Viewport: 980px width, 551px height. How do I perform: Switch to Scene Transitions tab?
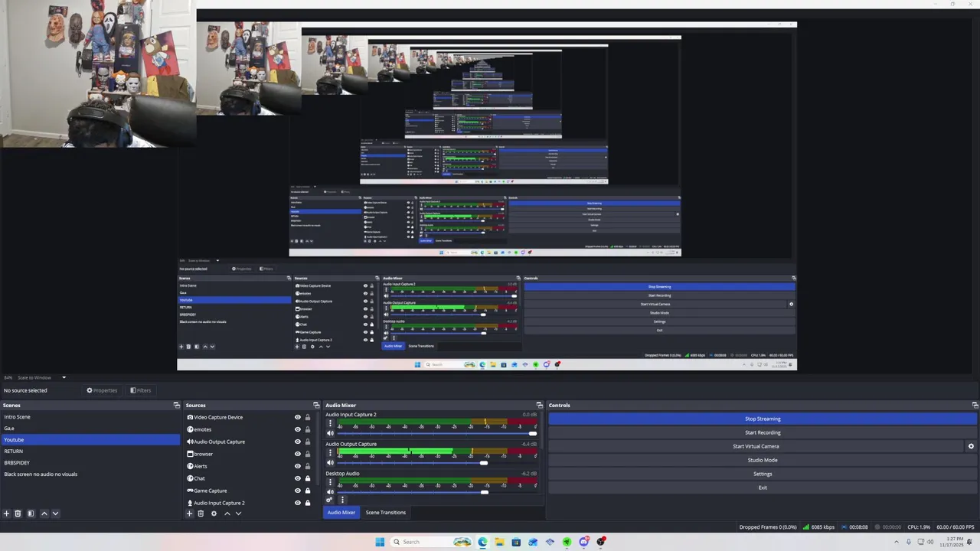(385, 513)
